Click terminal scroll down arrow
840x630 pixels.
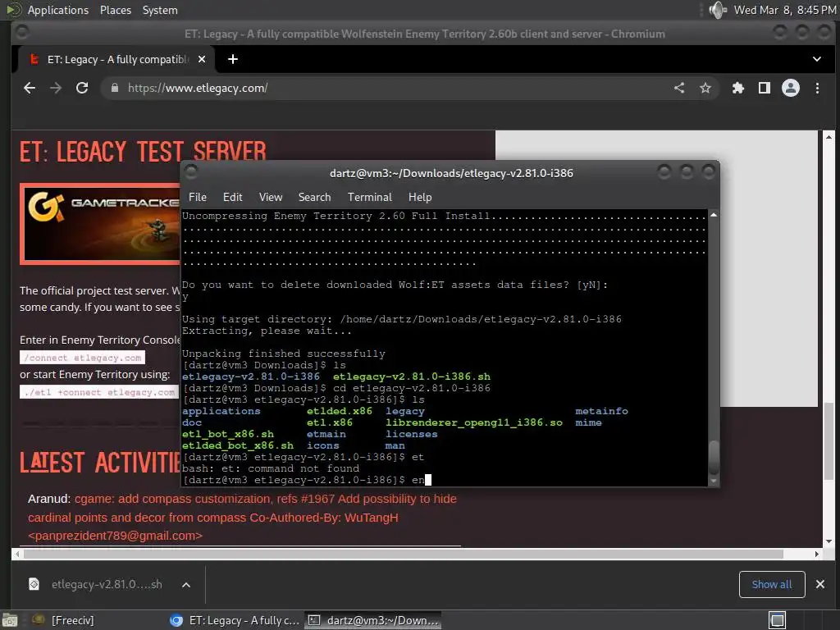(714, 481)
